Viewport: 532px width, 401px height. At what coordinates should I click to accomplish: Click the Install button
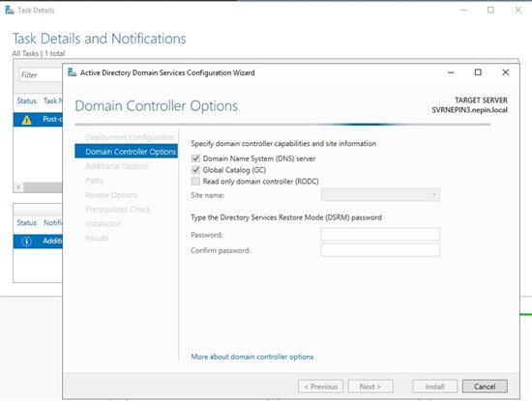(434, 387)
